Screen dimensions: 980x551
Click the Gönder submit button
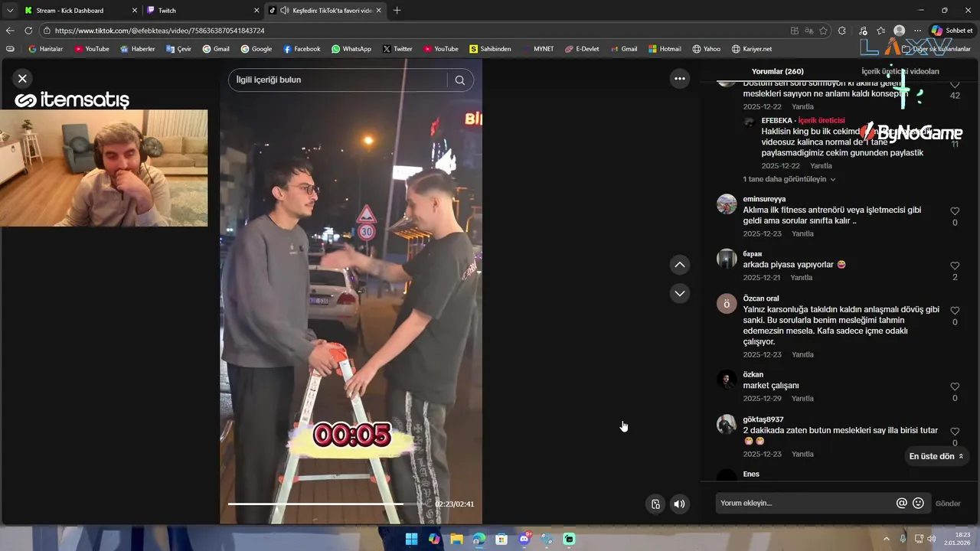pos(948,504)
